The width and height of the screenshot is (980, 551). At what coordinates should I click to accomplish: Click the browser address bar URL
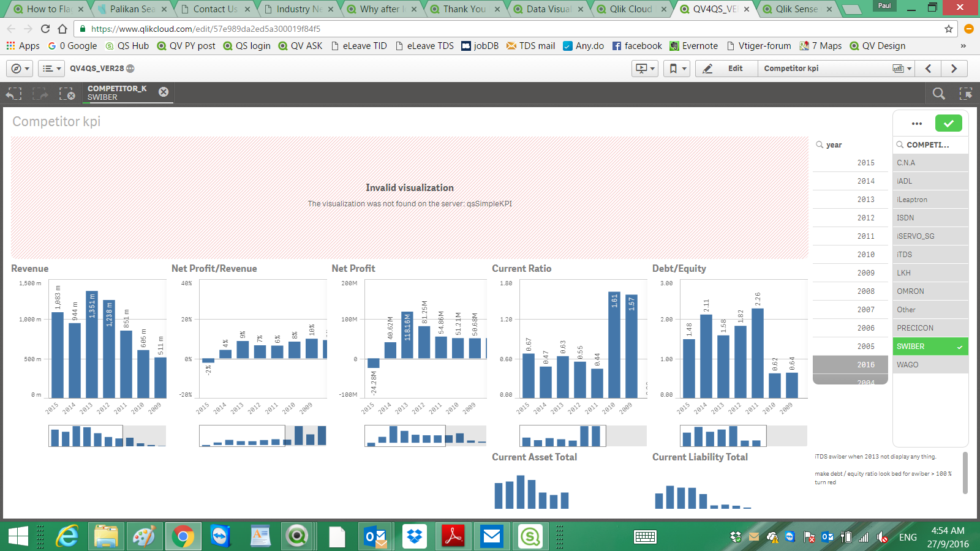[206, 29]
